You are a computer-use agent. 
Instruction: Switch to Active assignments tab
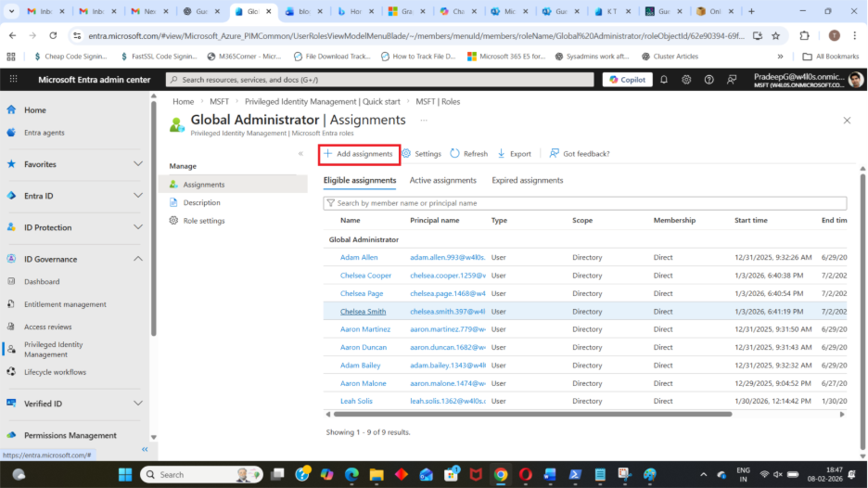[442, 180]
